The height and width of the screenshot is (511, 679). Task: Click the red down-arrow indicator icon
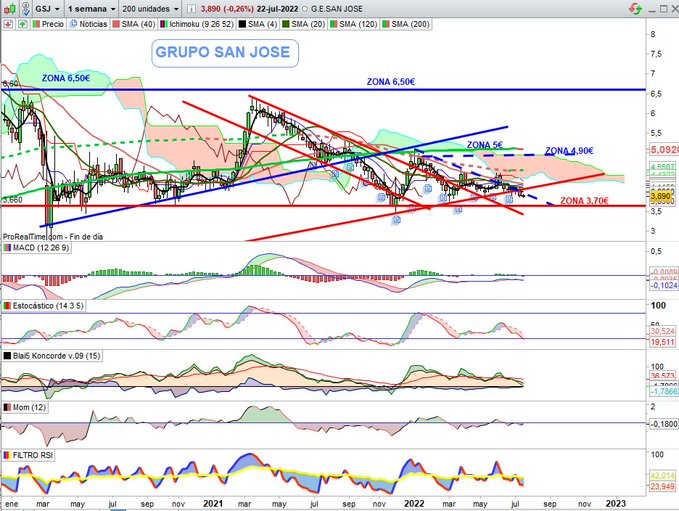coord(8,24)
